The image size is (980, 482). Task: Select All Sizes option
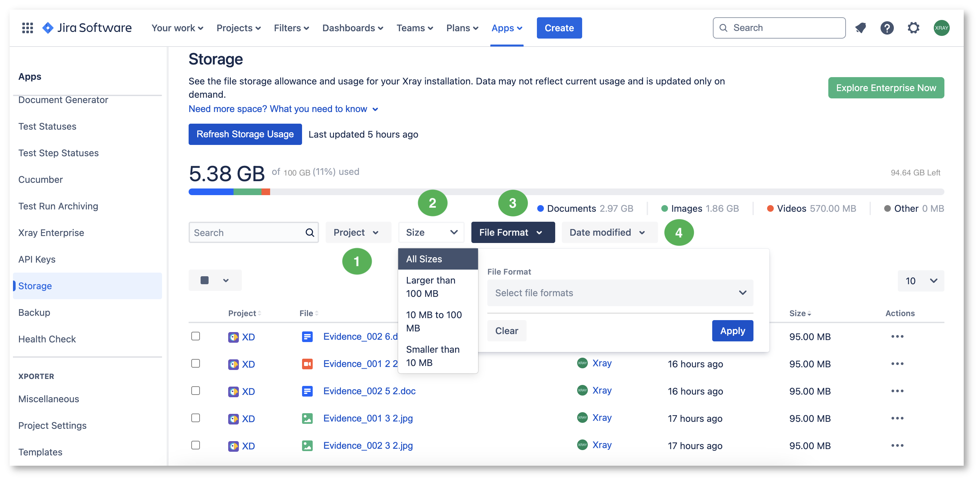coord(438,259)
